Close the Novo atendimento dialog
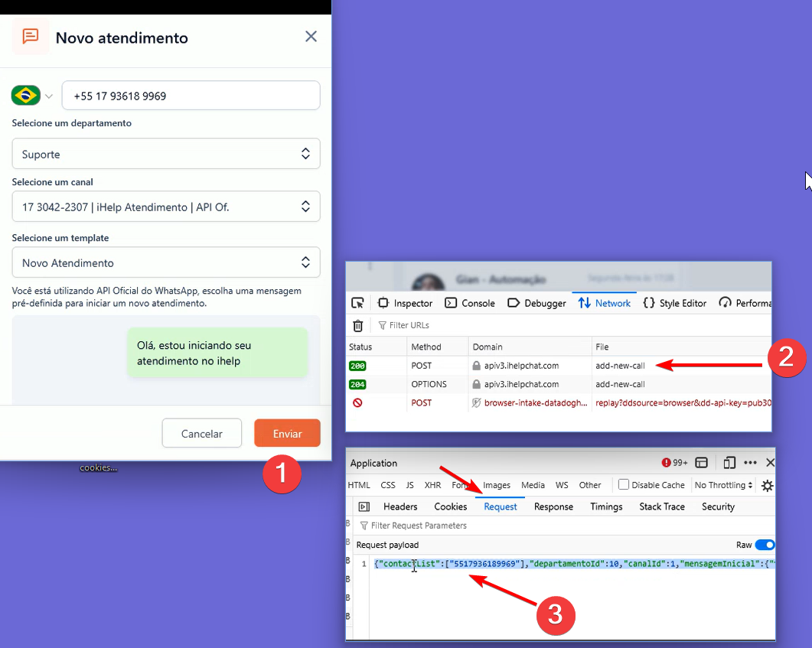The width and height of the screenshot is (812, 648). coord(311,36)
